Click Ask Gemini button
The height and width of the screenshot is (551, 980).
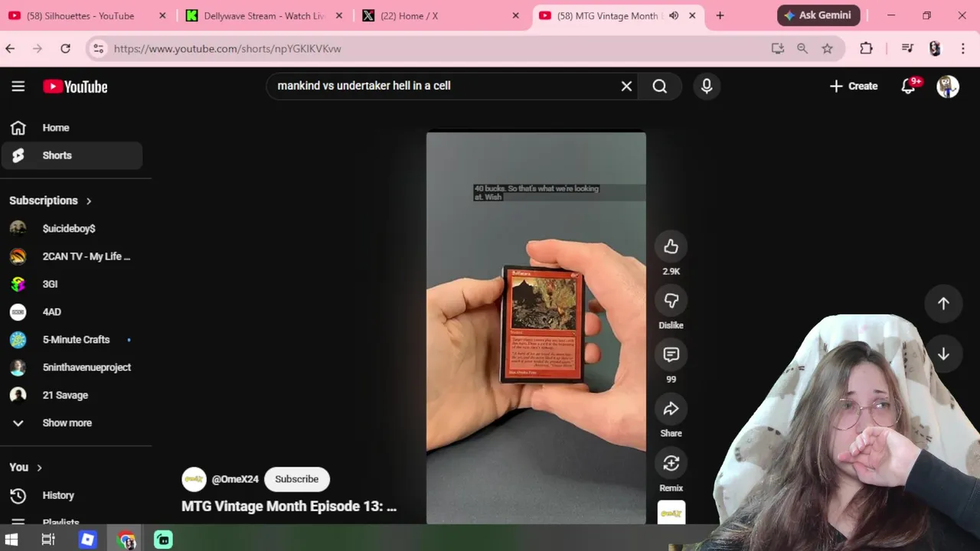tap(819, 15)
